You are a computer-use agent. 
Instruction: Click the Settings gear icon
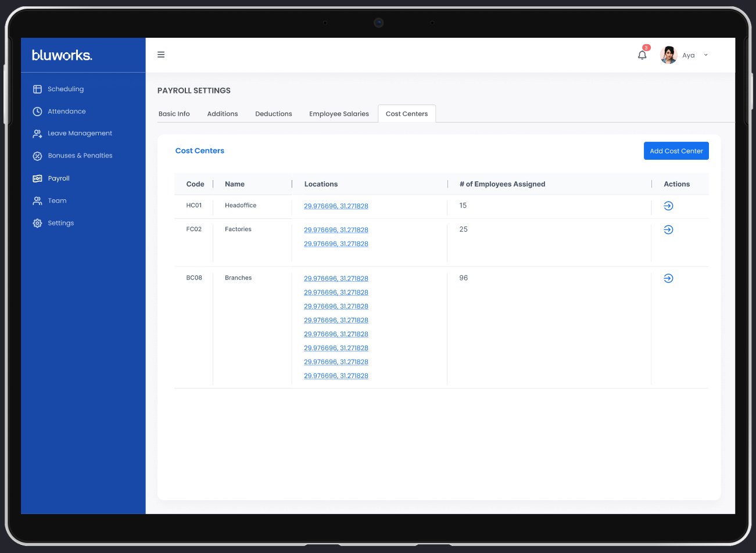click(x=37, y=223)
